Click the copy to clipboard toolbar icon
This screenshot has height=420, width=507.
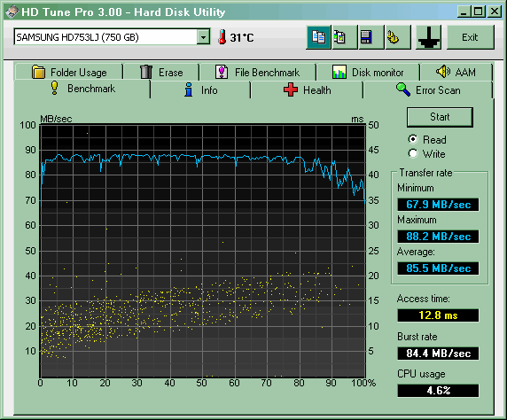click(x=318, y=37)
